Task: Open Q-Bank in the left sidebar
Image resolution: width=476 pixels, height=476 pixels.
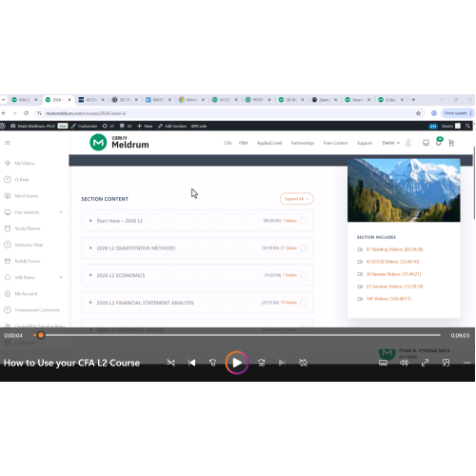Action: (x=22, y=180)
